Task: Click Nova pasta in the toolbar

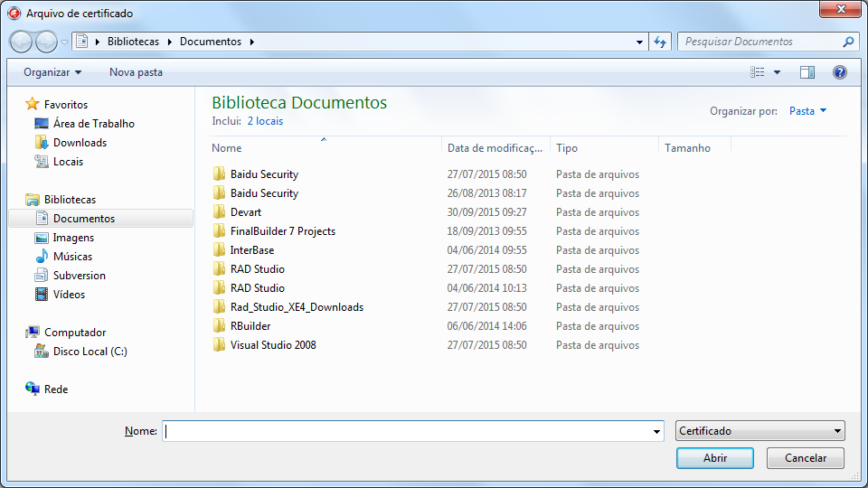Action: click(x=136, y=72)
